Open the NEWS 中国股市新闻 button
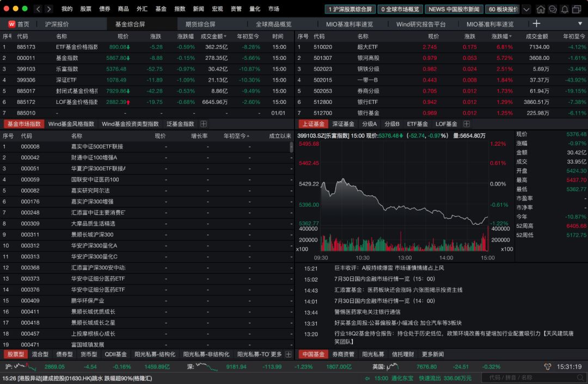The width and height of the screenshot is (588, 384). 454,9
